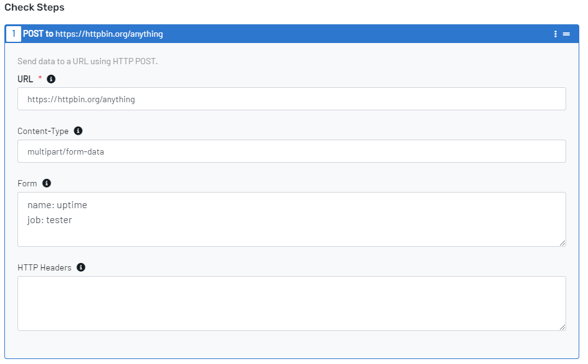
Task: Click inside the Form textarea
Action: [x=291, y=219]
